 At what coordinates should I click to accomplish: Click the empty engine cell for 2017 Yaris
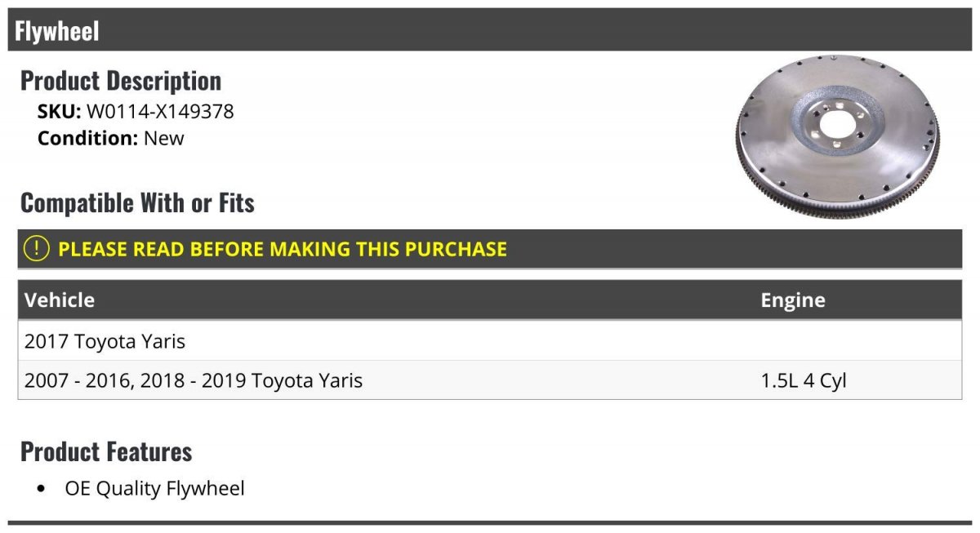point(857,341)
